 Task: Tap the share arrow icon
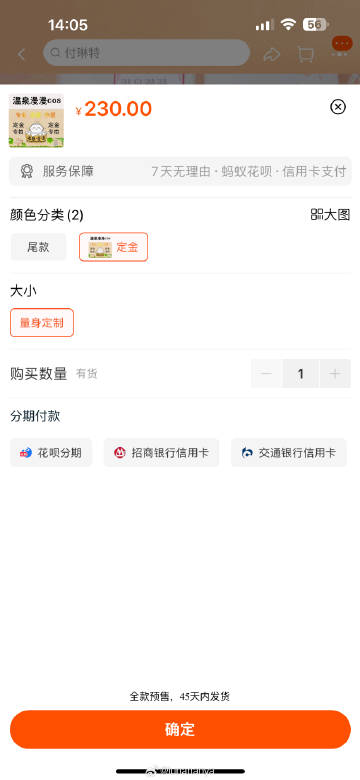(x=272, y=54)
